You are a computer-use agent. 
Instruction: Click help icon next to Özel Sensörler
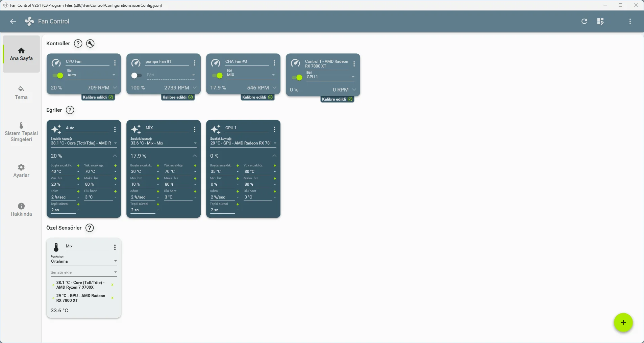coord(90,228)
